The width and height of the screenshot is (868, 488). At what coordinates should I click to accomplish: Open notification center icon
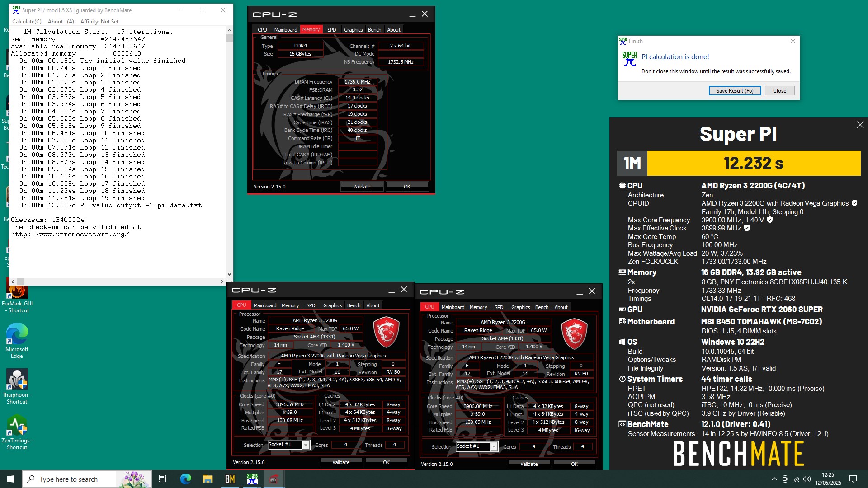click(853, 479)
